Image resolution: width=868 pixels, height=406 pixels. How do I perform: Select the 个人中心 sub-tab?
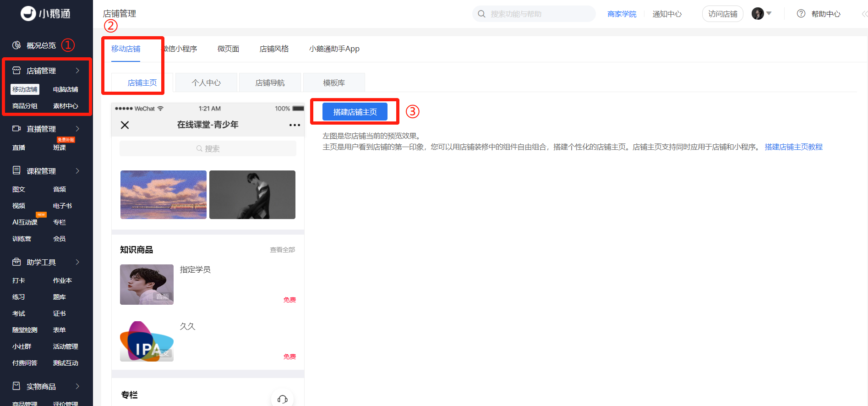tap(206, 82)
